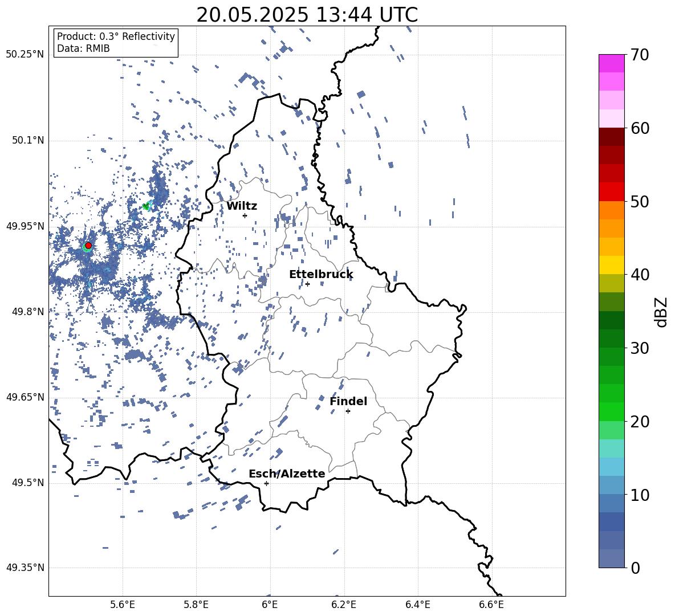Pick the bright red swatch above 50
The width and height of the screenshot is (675, 616).
[612, 192]
